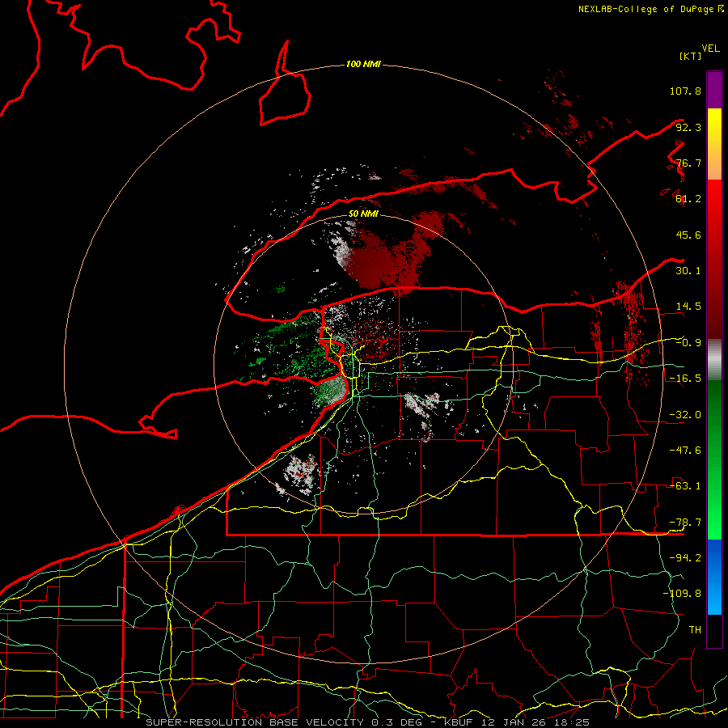Click the 30.1 scale value
Image resolution: width=728 pixels, height=728 pixels.
point(688,271)
